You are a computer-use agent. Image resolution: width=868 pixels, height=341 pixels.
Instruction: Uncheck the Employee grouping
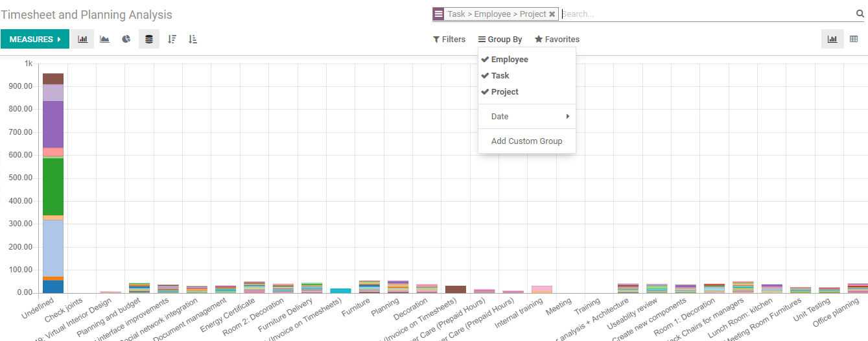[x=527, y=60]
